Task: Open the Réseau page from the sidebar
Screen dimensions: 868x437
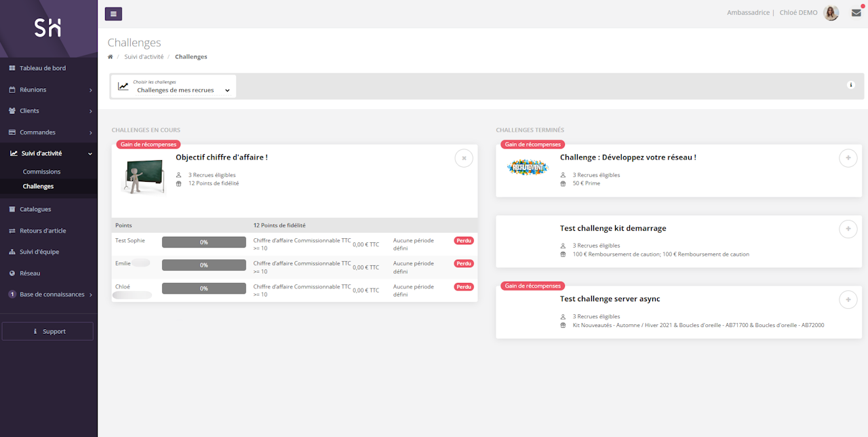Action: [x=30, y=273]
